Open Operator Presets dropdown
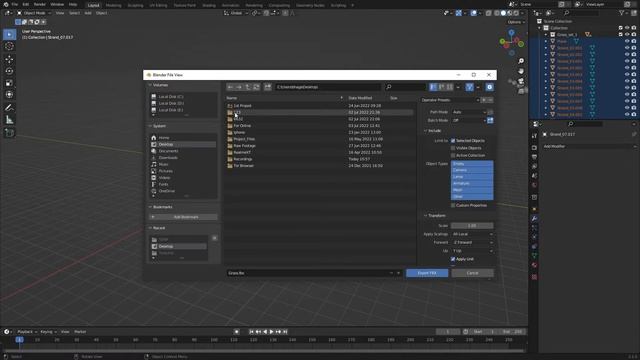Screen dimensions: 640x360 [451, 100]
